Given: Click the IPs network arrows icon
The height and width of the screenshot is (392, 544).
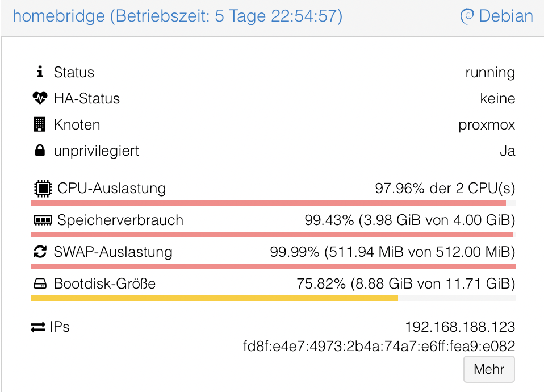Looking at the screenshot, I should [38, 327].
